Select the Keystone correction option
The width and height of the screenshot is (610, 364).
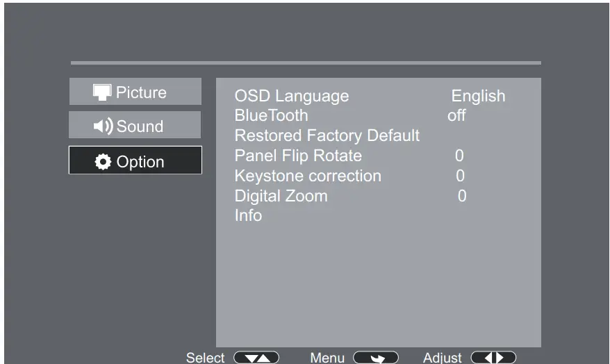pyautogui.click(x=308, y=176)
